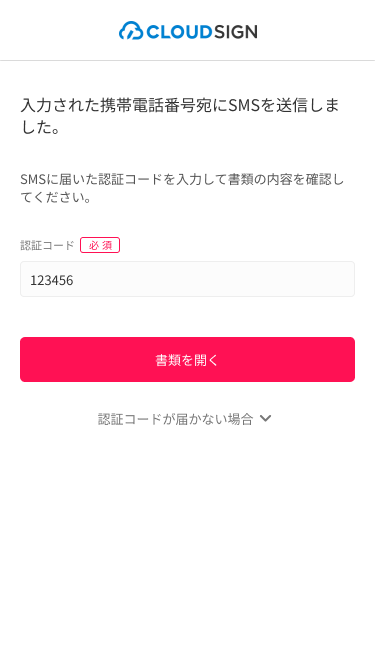Click the pink 必須 required badge
This screenshot has height=667, width=375.
100,245
